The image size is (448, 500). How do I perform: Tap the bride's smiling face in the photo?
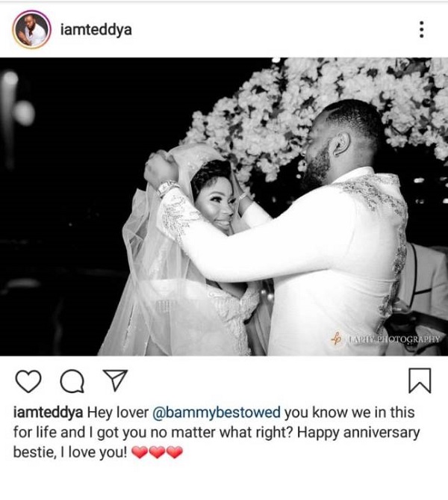coord(215,207)
